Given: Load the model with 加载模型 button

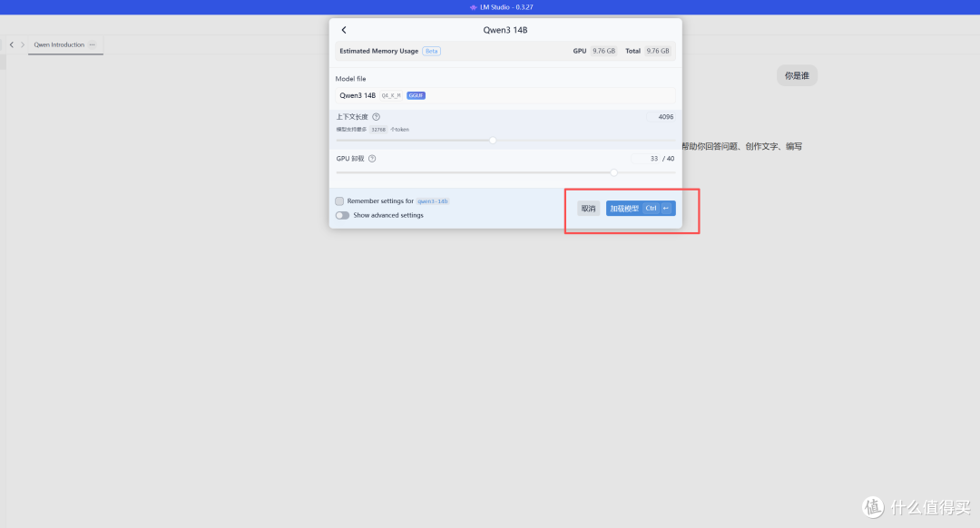Looking at the screenshot, I should point(641,209).
